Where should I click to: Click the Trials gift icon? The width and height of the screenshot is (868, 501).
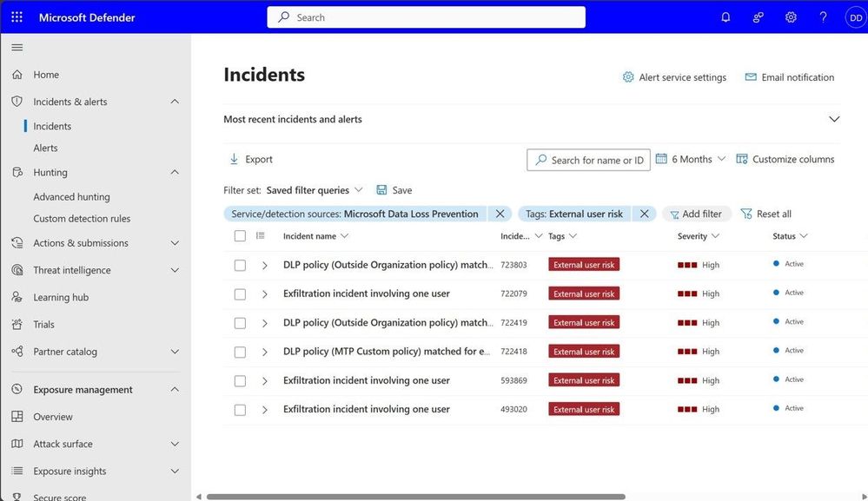(17, 324)
